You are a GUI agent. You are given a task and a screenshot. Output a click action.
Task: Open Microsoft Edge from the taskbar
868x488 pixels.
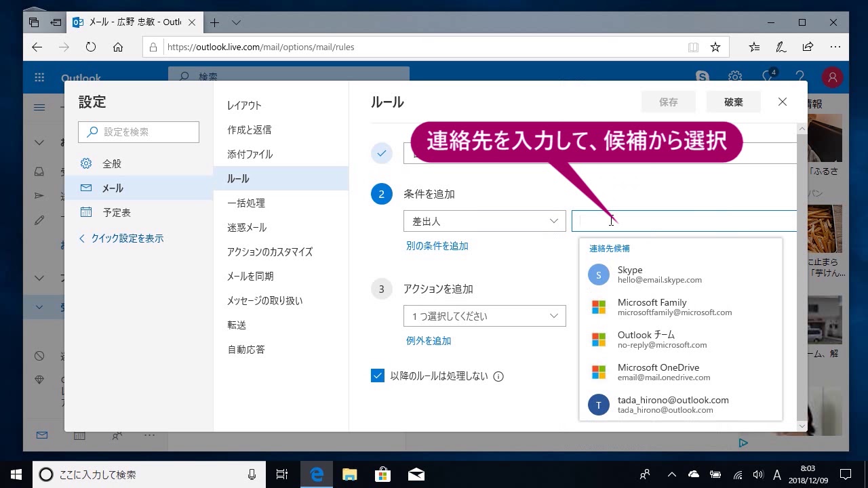coord(317,474)
